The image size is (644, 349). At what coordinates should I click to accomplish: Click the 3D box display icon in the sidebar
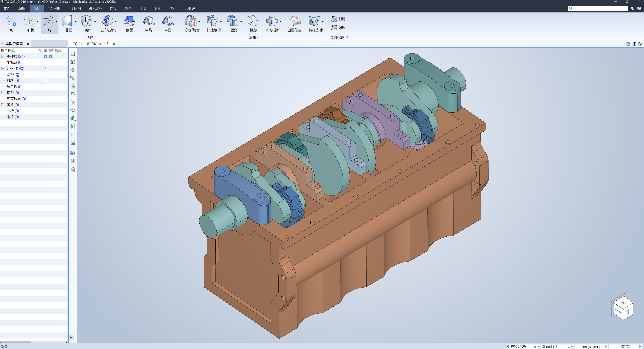[x=73, y=62]
